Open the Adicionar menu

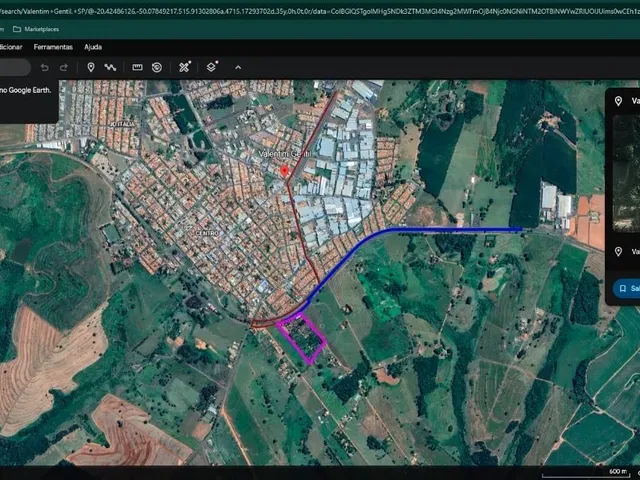coord(11,47)
